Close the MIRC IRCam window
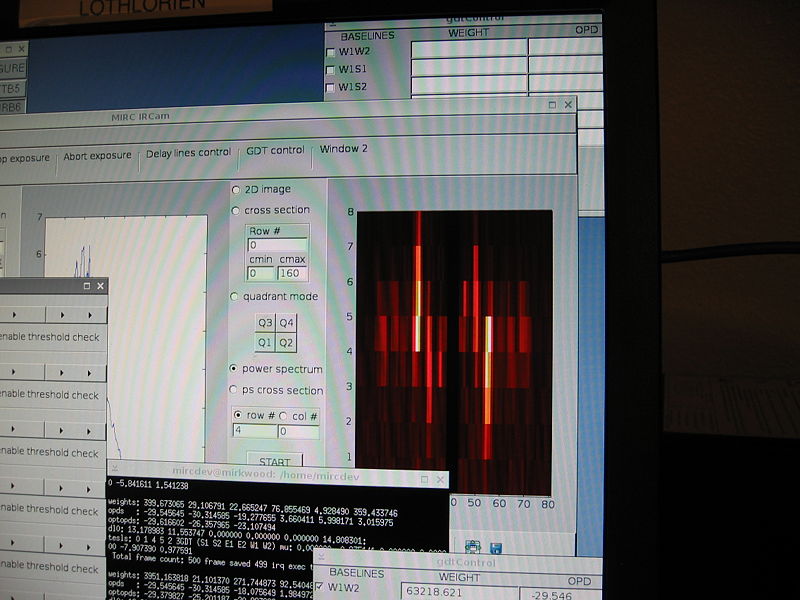Screen dimensions: 800x600 coord(568,104)
